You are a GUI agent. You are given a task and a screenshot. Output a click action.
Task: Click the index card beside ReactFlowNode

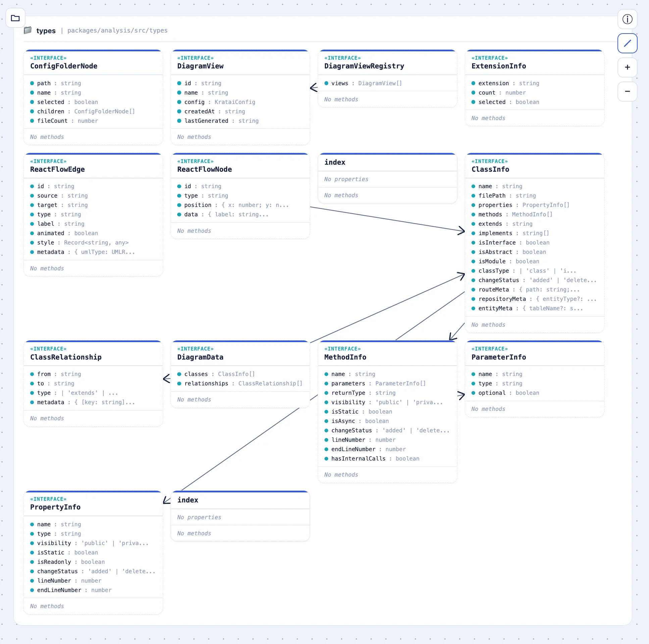387,178
